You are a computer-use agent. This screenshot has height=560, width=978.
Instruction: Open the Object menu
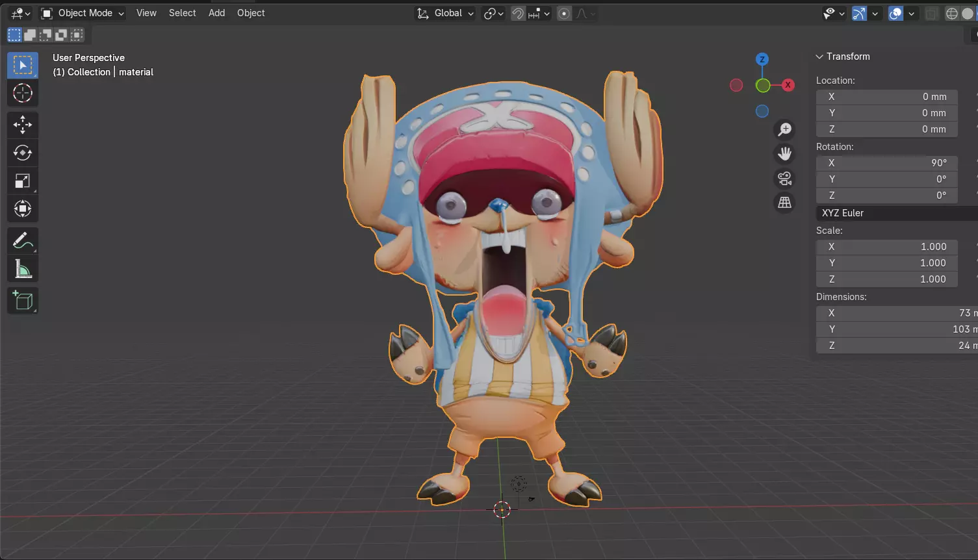pos(251,13)
